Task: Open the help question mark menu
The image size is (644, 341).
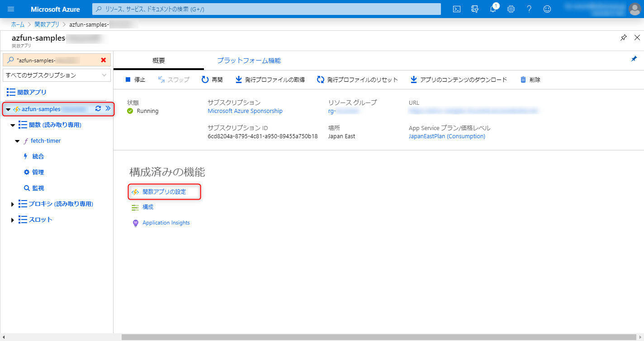Action: click(x=529, y=9)
